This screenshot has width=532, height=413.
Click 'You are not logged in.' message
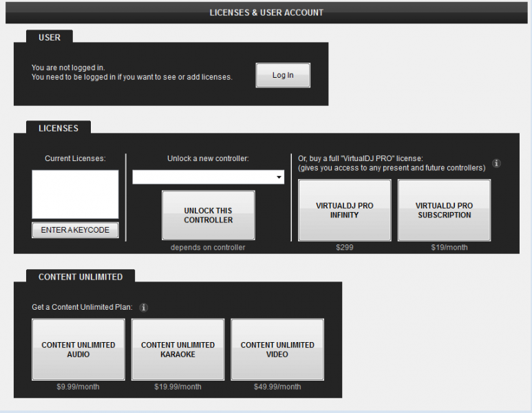click(68, 67)
